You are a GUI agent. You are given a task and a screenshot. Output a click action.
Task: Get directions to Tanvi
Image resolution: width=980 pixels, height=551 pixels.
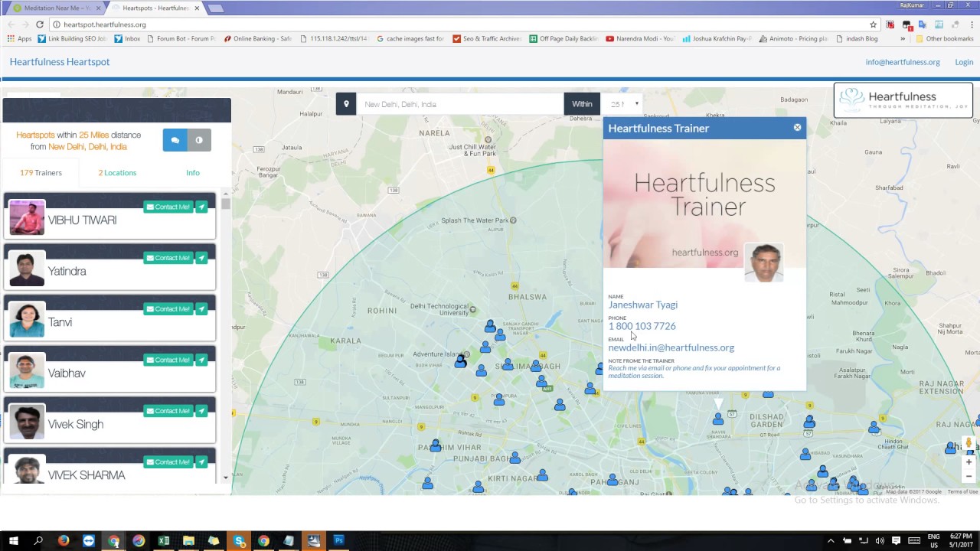(201, 309)
